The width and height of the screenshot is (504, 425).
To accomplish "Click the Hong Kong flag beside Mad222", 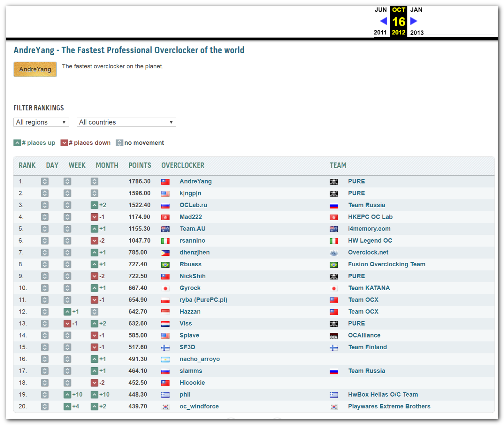I will pos(165,217).
